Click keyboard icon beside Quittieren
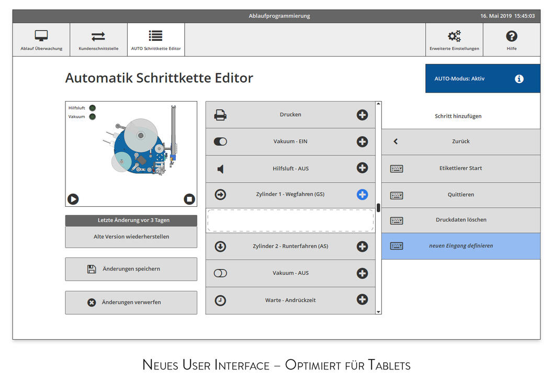Image resolution: width=553 pixels, height=392 pixels. coord(397,195)
